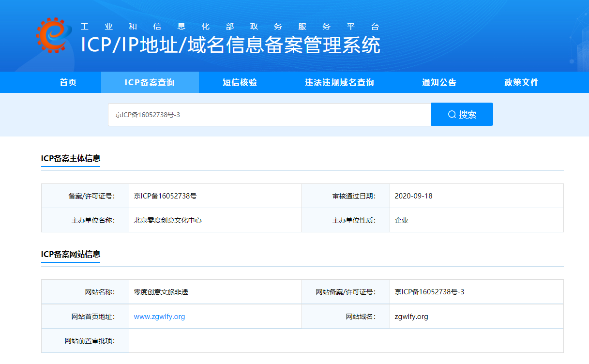Click the 网站备案/许可证号 value in the table
589x364 pixels.
[x=429, y=292]
